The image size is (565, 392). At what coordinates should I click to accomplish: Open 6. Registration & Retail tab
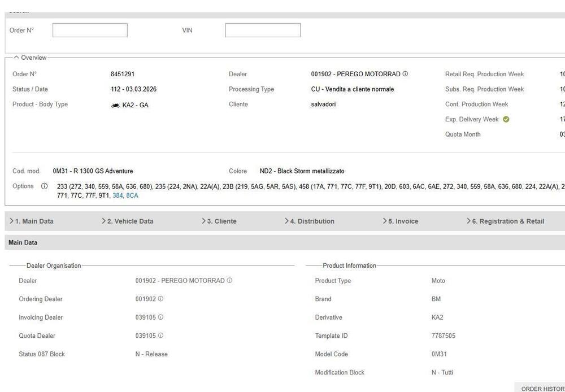tap(507, 221)
